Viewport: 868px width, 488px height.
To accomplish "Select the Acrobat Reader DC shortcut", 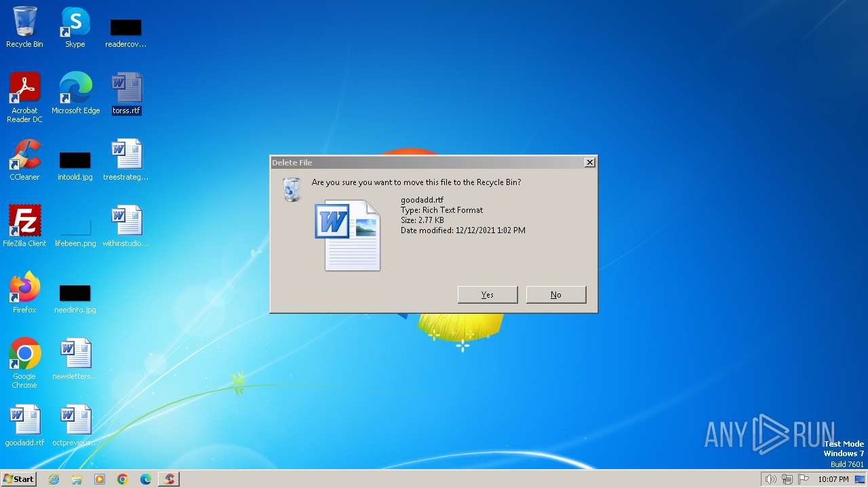I will 24,98.
